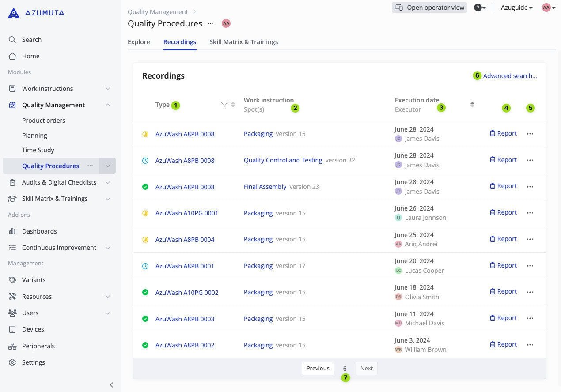Click the Devices sidebar icon
The image size is (561, 392).
[x=12, y=329]
